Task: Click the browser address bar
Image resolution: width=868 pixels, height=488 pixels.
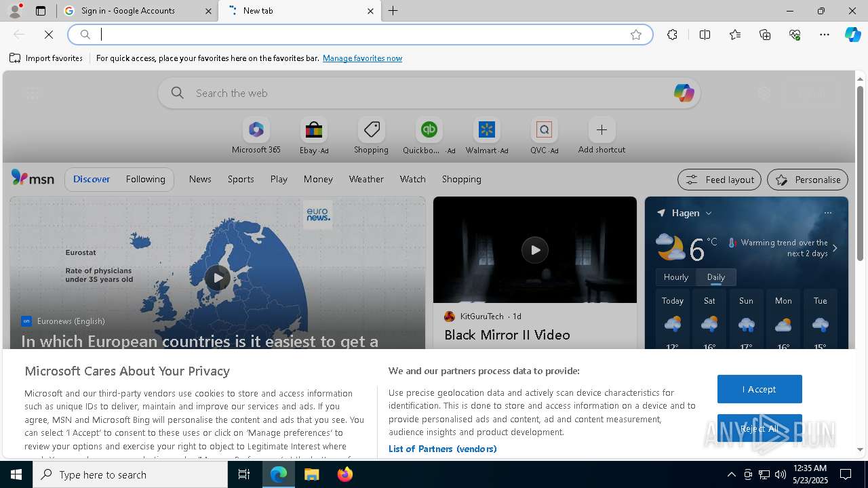Action: pos(359,35)
